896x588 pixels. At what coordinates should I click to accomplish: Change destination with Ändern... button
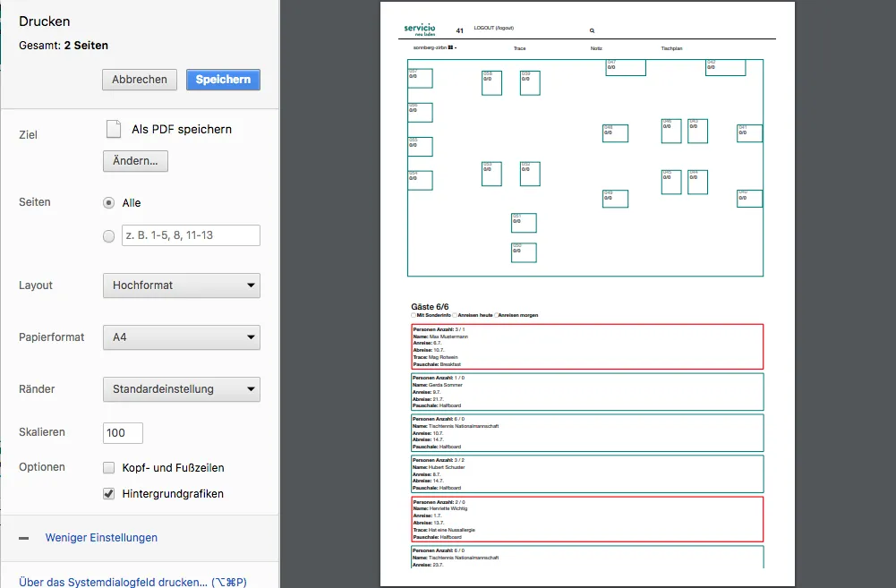tap(135, 161)
